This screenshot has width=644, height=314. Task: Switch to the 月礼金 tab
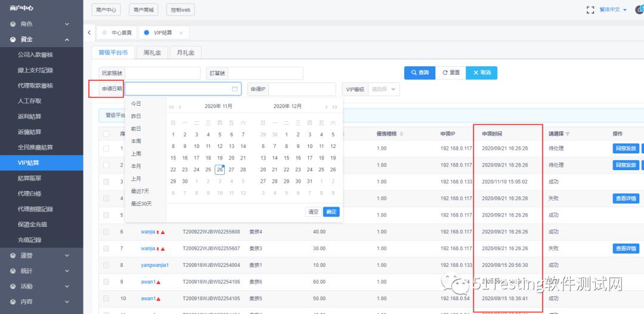click(185, 53)
